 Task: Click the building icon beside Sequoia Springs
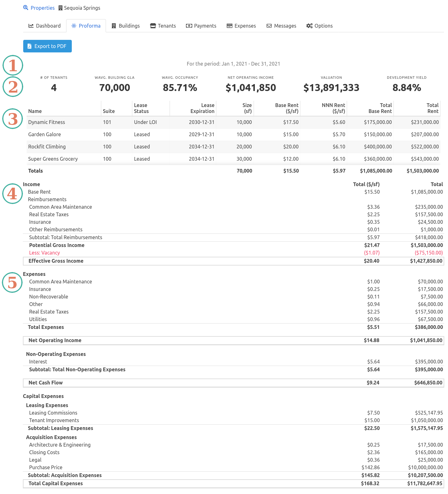click(x=61, y=8)
